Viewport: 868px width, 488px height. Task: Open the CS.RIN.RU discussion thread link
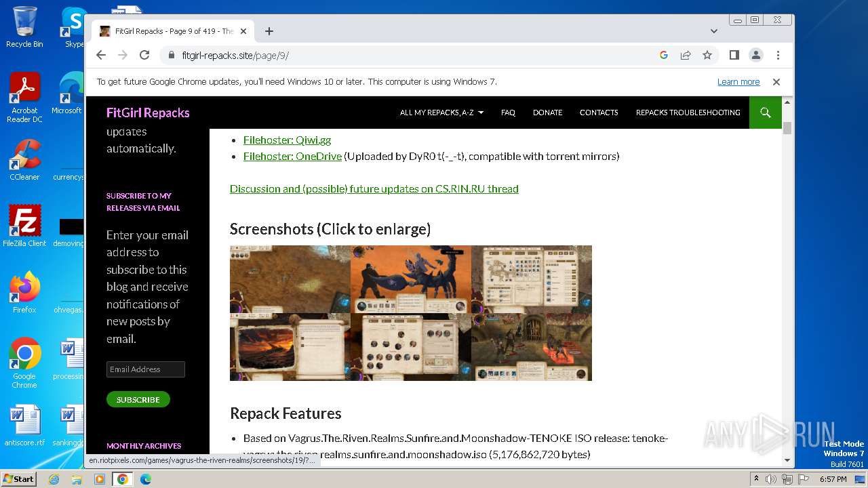(374, 189)
